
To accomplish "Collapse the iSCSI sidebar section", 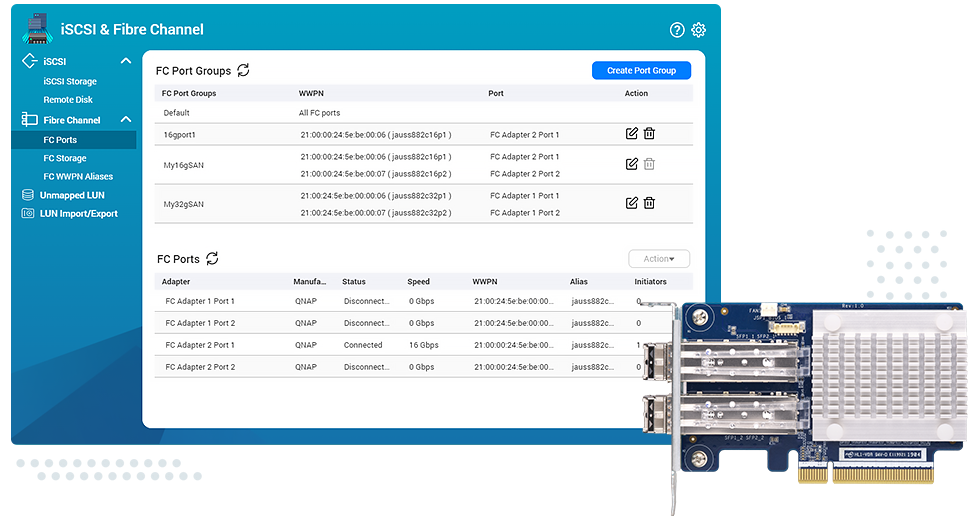I will tap(126, 61).
